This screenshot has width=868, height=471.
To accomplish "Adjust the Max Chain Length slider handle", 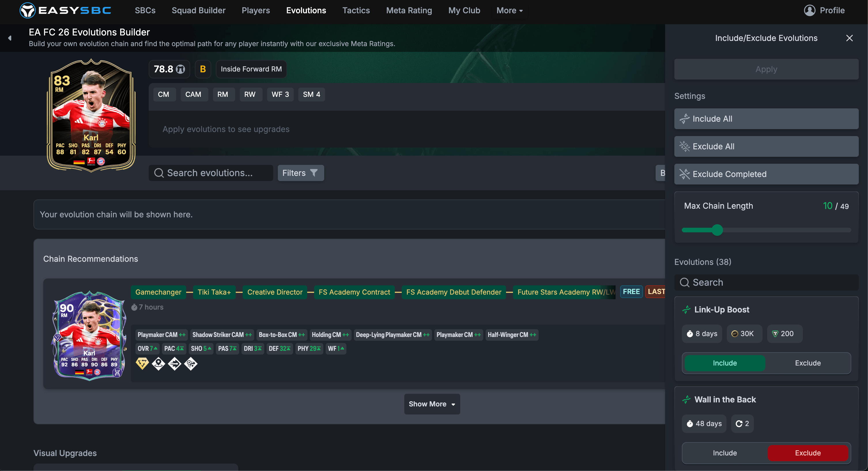I will (x=717, y=230).
